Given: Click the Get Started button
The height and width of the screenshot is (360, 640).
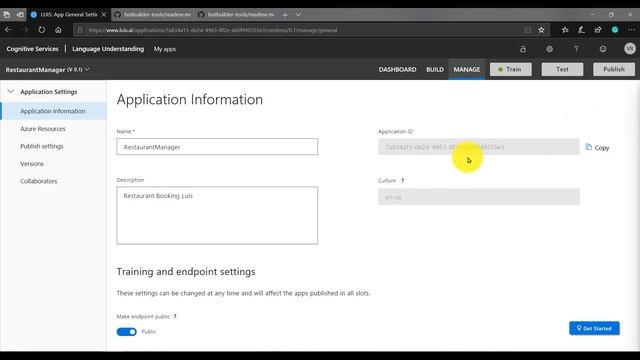Looking at the screenshot, I should pos(594,328).
